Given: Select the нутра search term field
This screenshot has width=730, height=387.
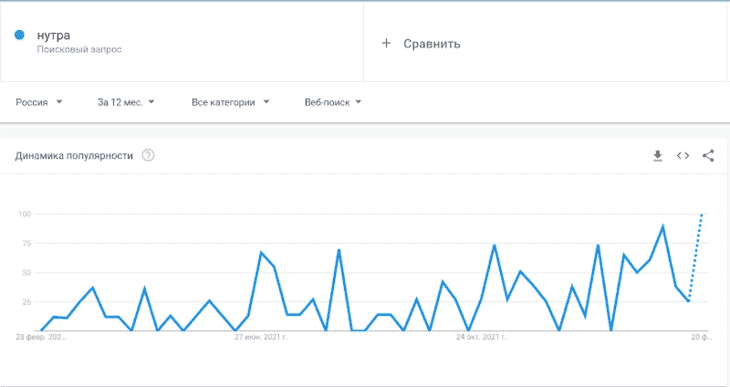Looking at the screenshot, I should click(182, 41).
